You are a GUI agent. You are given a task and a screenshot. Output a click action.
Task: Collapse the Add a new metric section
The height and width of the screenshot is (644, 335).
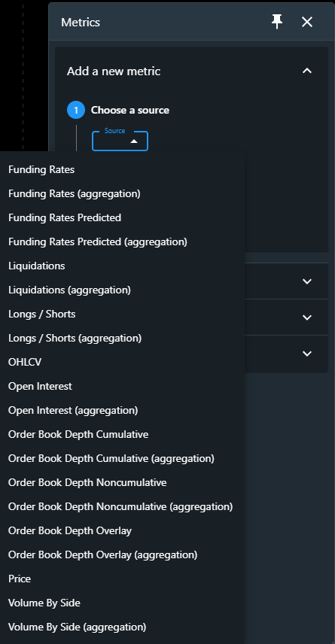click(307, 71)
